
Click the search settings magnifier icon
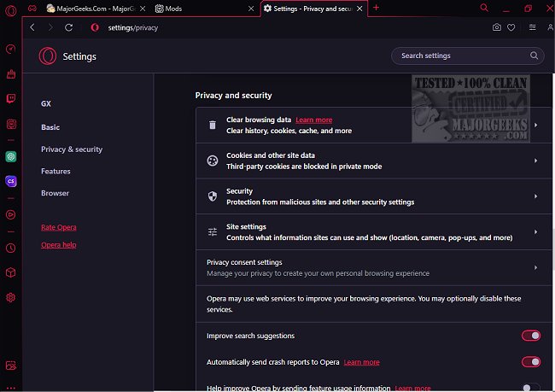pyautogui.click(x=535, y=56)
